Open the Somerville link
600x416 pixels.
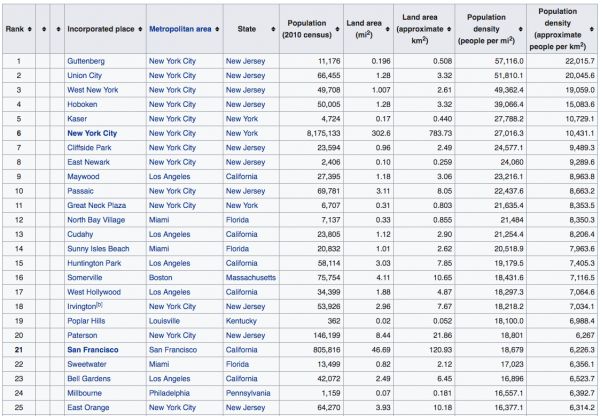point(85,277)
